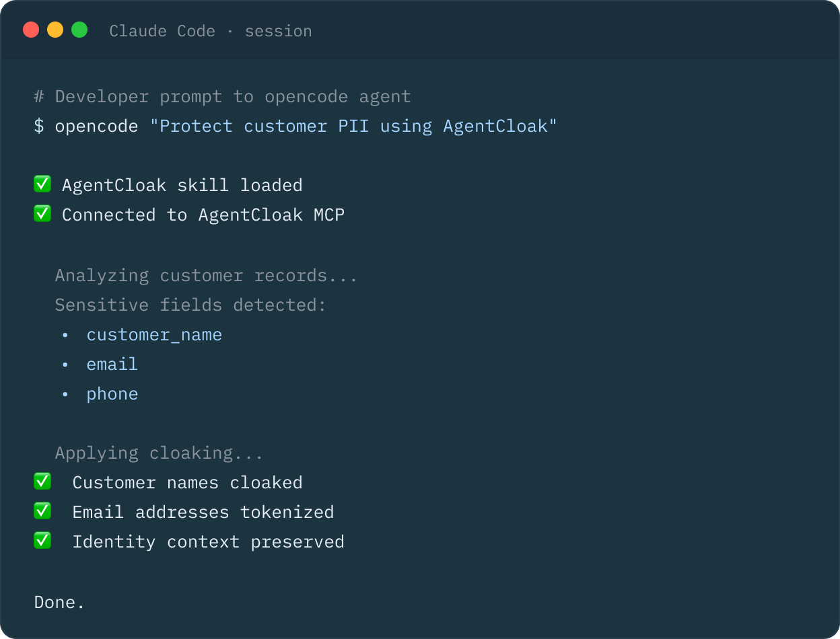This screenshot has width=840, height=639.
Task: Click the Claude Code session title
Action: tap(211, 31)
